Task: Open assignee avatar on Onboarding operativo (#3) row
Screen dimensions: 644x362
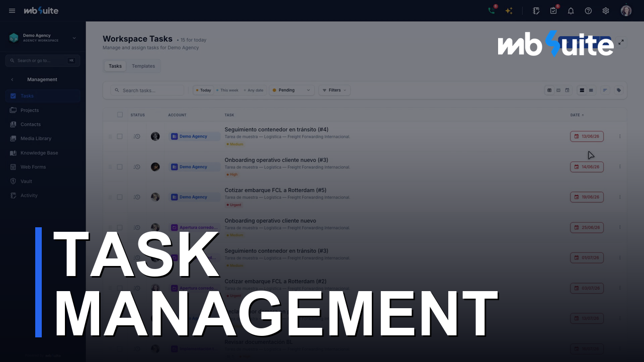Action: (155, 167)
